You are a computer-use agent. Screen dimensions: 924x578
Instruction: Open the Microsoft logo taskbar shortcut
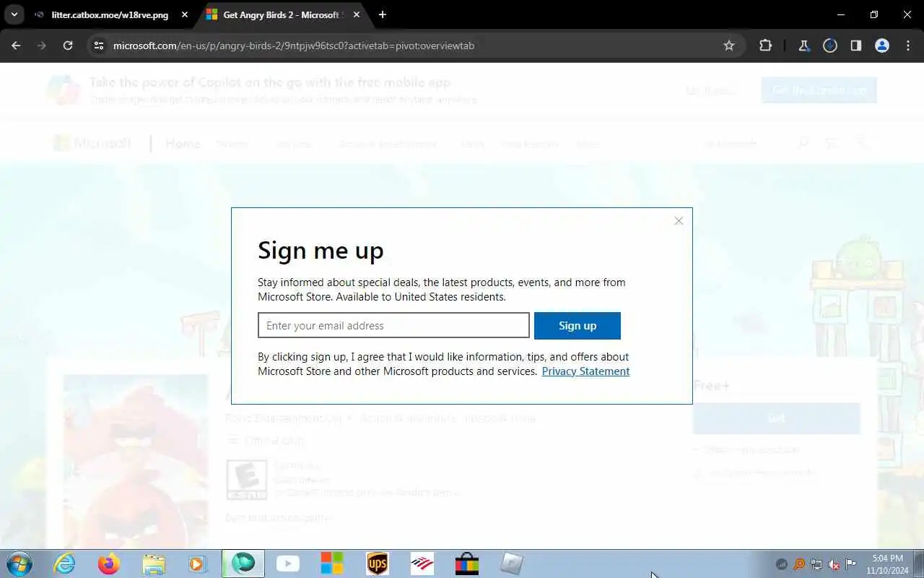[332, 564]
